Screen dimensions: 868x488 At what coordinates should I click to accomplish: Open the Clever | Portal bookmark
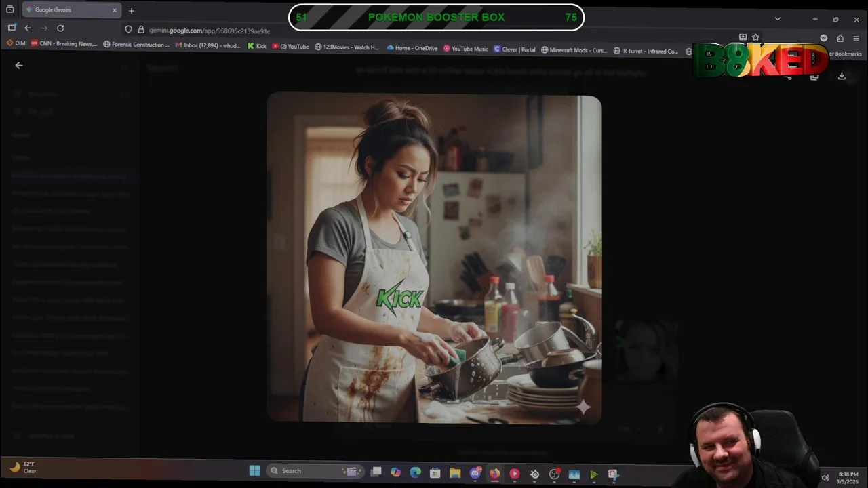515,49
